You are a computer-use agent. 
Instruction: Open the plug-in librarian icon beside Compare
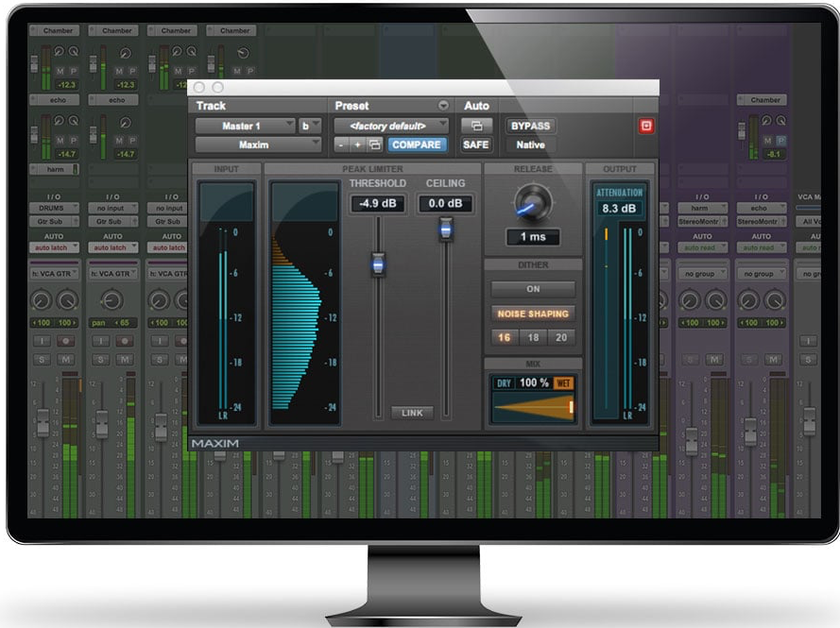[377, 146]
